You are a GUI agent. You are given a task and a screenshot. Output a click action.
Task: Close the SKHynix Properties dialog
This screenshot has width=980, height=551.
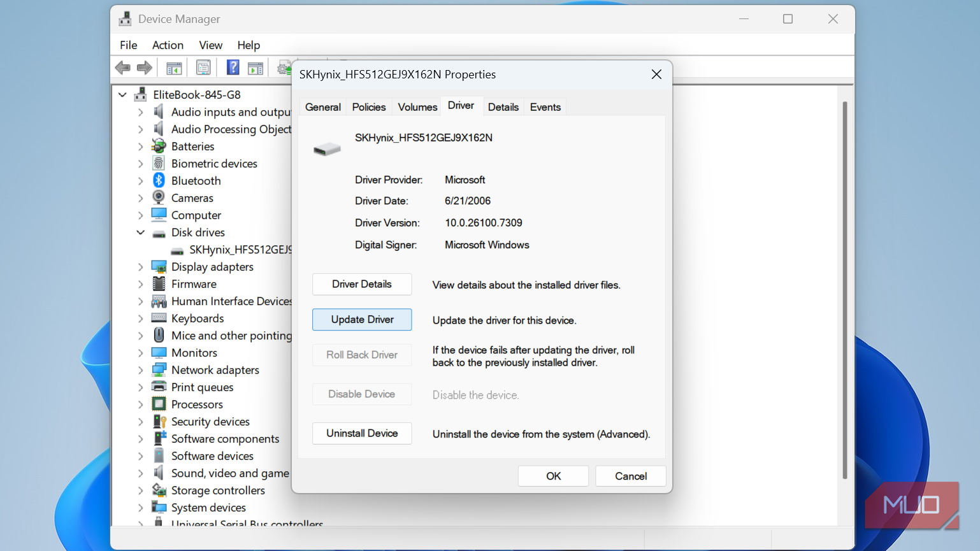(x=656, y=75)
